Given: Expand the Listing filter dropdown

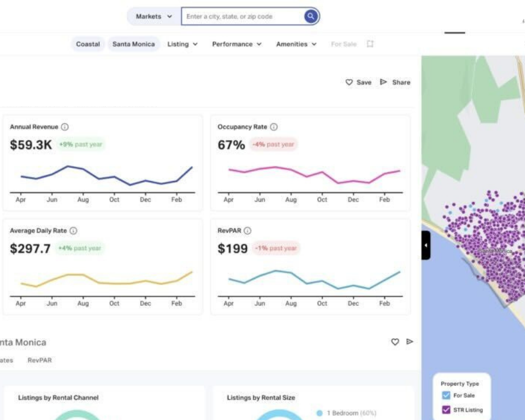Looking at the screenshot, I should [x=182, y=44].
